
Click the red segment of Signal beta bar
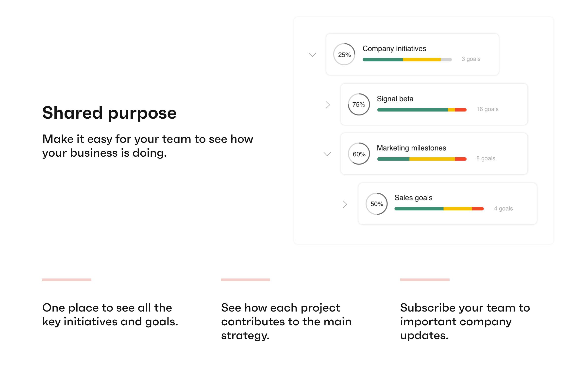(x=461, y=110)
